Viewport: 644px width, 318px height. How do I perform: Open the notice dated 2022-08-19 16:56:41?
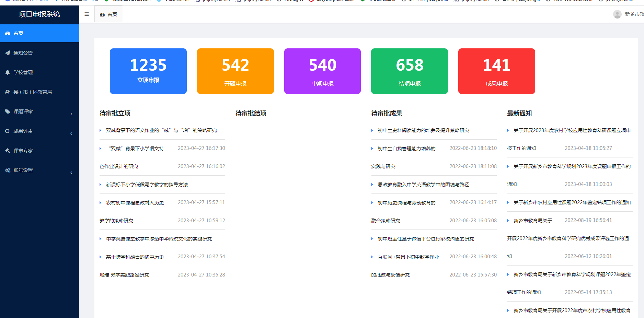tap(533, 221)
